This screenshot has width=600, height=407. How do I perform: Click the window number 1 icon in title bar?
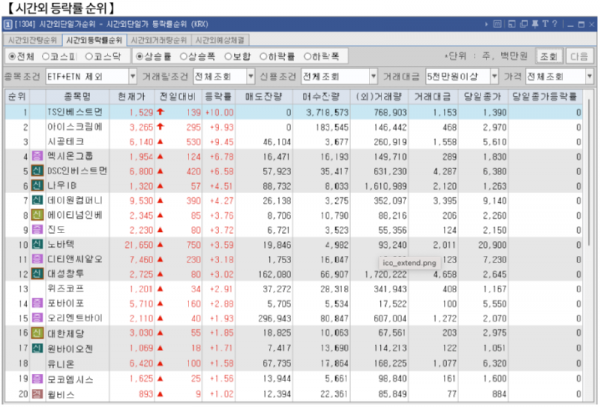coord(8,24)
